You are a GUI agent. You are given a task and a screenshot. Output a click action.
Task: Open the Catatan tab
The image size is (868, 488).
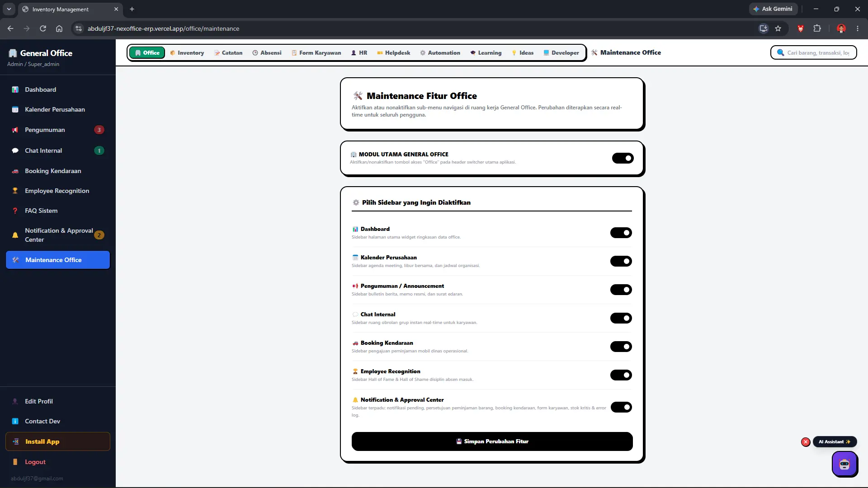click(228, 53)
